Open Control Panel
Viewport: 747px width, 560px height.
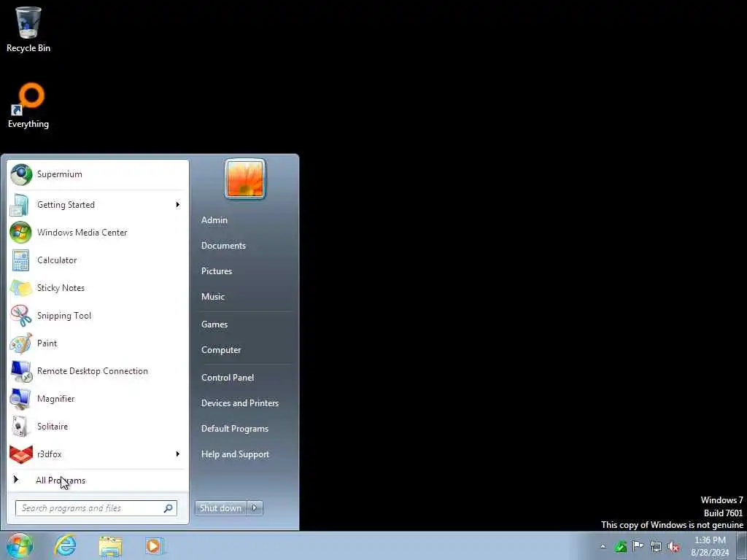click(228, 378)
